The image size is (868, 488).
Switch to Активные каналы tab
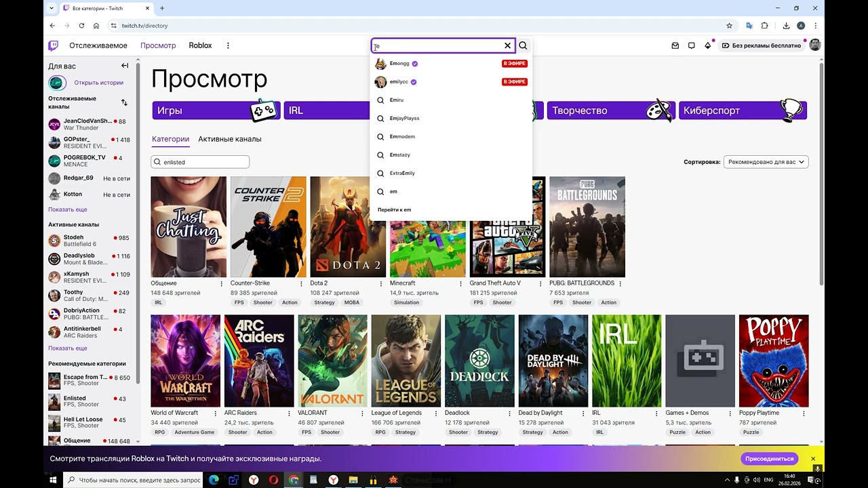click(x=230, y=139)
